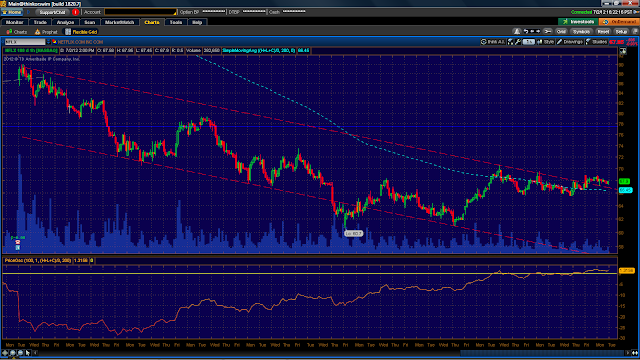Click the Setup button
The width and height of the screenshot is (640, 360).
621,31
